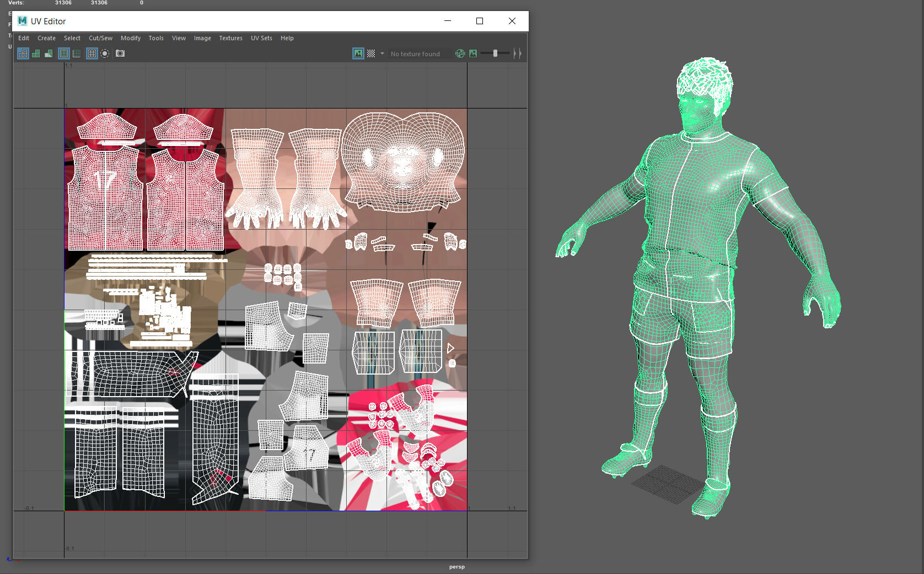Toggle the texture borders display icon
924x574 pixels.
point(64,53)
